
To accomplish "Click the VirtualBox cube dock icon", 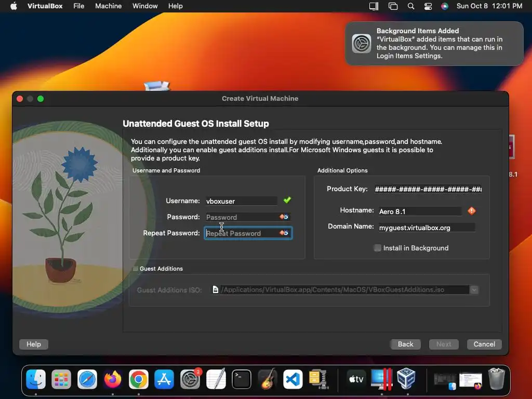I will [x=406, y=379].
